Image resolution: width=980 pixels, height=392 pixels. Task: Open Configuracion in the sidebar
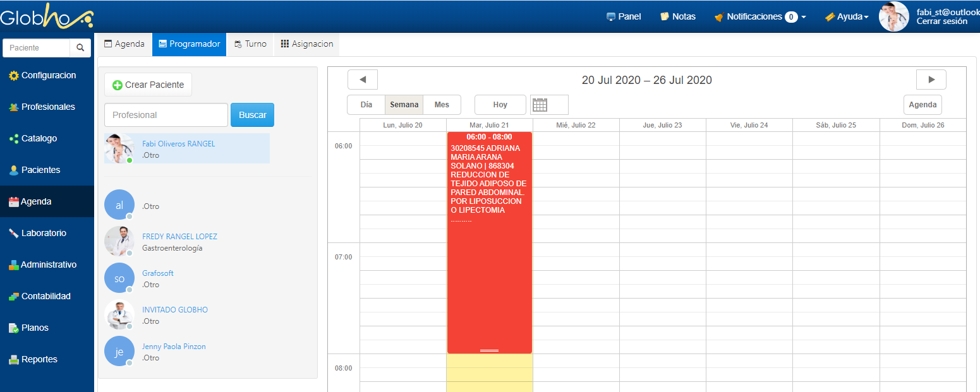point(47,75)
